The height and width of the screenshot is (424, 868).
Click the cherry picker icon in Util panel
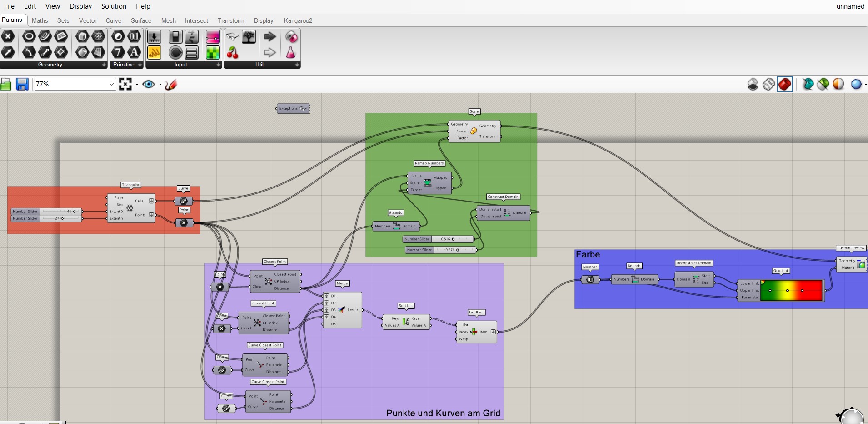coord(233,53)
